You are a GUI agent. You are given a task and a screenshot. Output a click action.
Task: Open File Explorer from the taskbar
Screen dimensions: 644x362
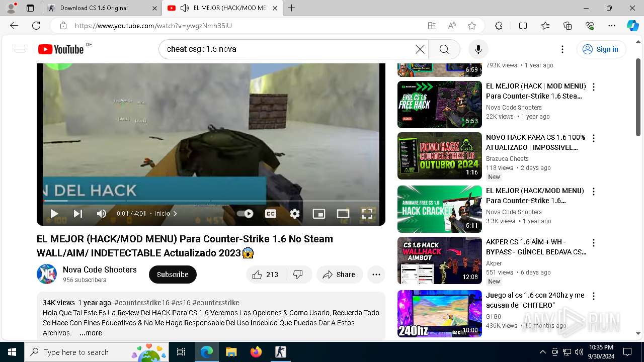pos(231,352)
